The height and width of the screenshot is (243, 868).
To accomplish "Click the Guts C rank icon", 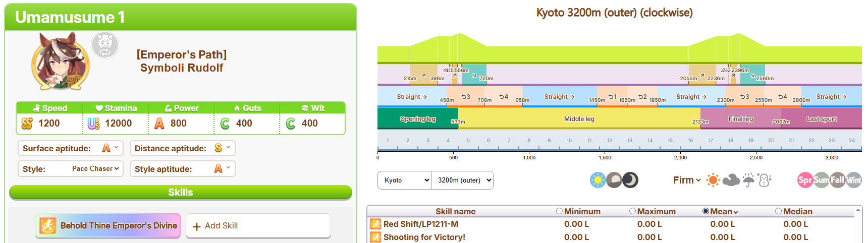I will (225, 124).
